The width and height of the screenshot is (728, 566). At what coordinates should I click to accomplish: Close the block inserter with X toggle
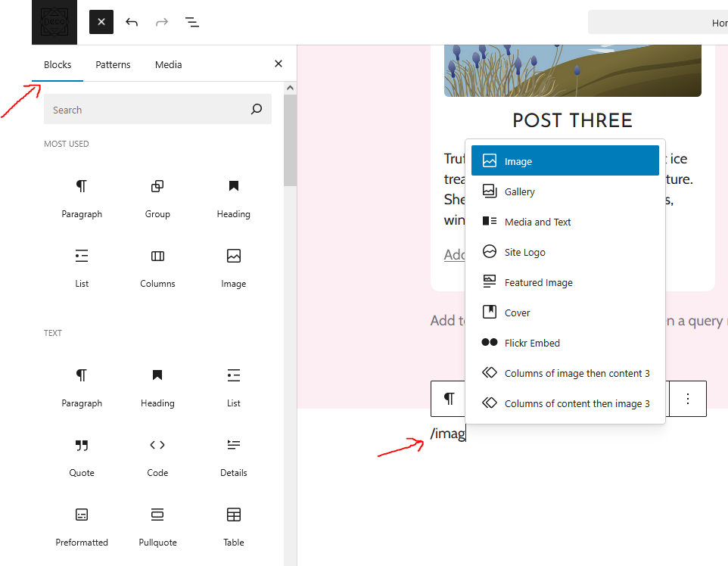coord(101,22)
